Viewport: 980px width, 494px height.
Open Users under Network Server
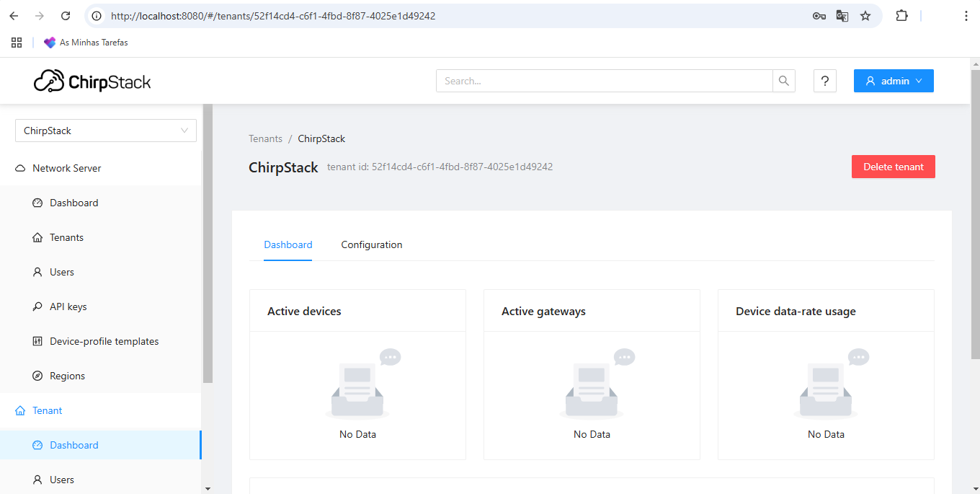tap(101, 272)
